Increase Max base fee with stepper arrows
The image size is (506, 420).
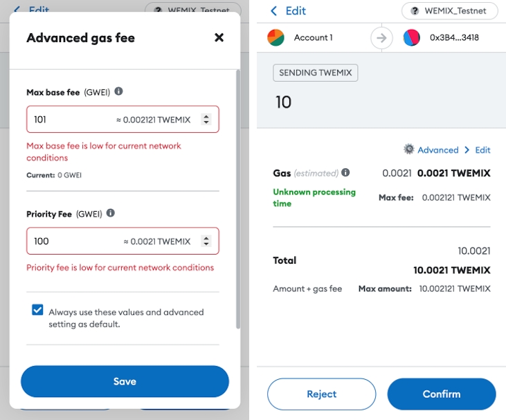click(206, 116)
